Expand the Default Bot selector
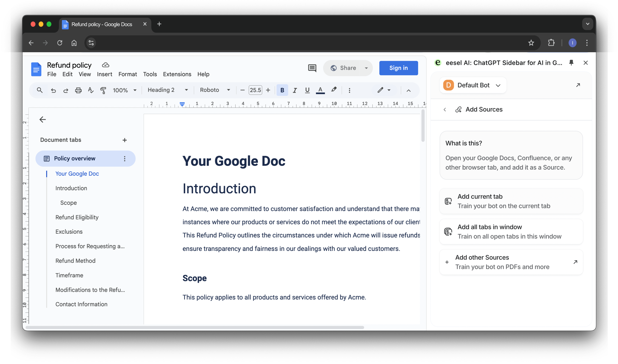The width and height of the screenshot is (618, 364). pos(498,85)
